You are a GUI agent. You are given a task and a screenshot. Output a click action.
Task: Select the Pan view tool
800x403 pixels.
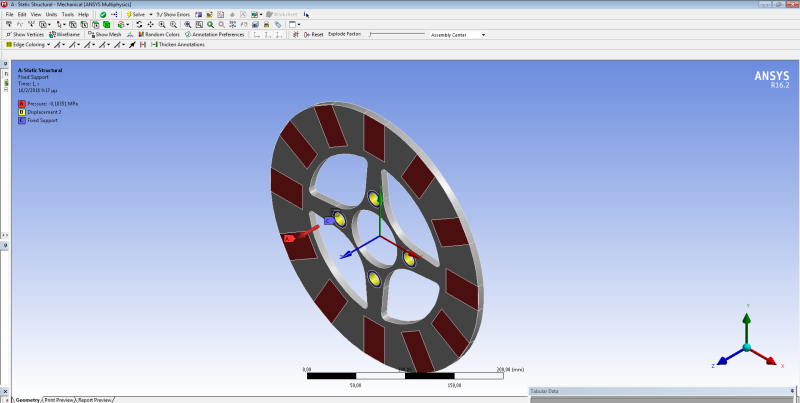[151, 24]
